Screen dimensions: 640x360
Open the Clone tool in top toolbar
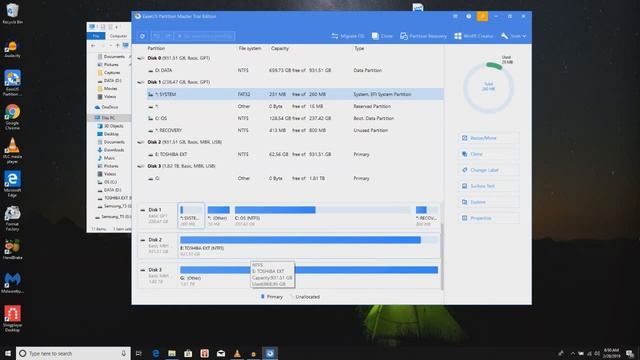click(x=382, y=36)
